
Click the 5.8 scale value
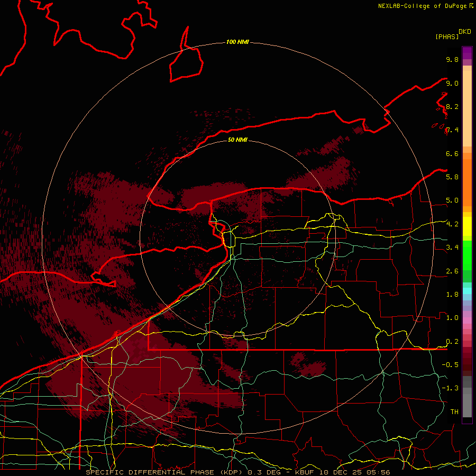click(x=452, y=177)
